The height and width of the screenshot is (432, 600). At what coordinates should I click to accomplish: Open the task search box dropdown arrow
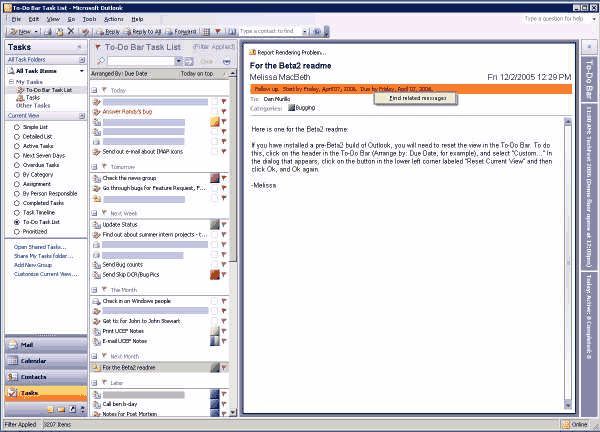[x=179, y=61]
